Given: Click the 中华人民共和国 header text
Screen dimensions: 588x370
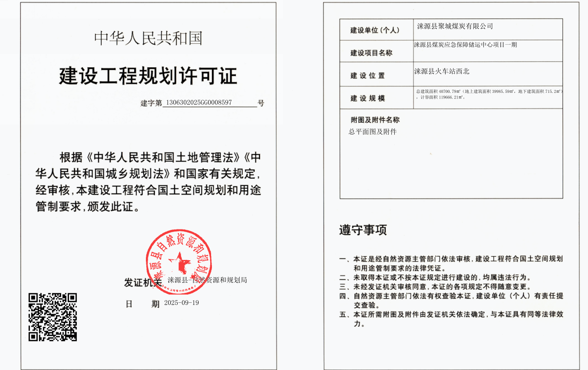Looking at the screenshot, I should 148,38.
